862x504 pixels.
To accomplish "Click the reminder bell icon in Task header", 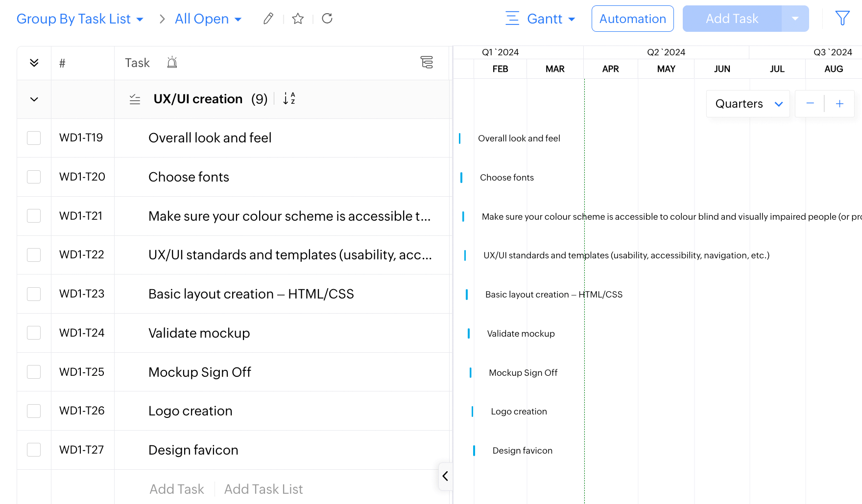I will click(x=172, y=63).
